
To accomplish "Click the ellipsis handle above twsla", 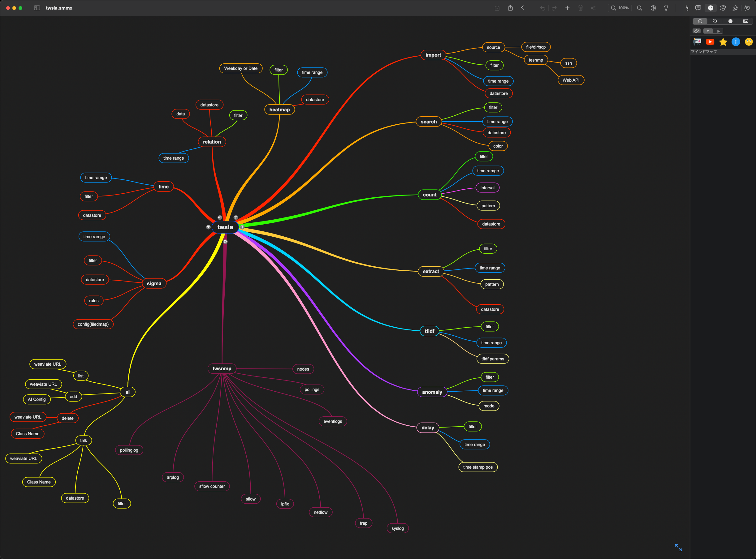I will (x=220, y=217).
